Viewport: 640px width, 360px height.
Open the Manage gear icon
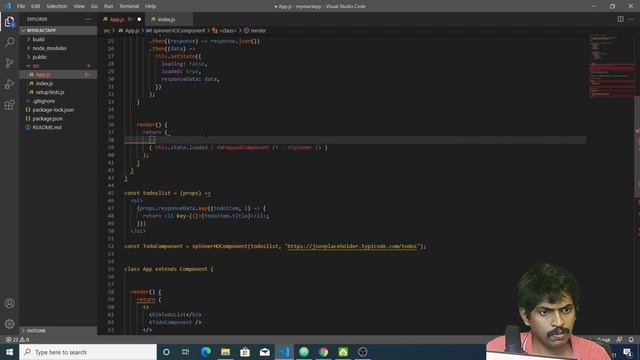tap(9, 324)
